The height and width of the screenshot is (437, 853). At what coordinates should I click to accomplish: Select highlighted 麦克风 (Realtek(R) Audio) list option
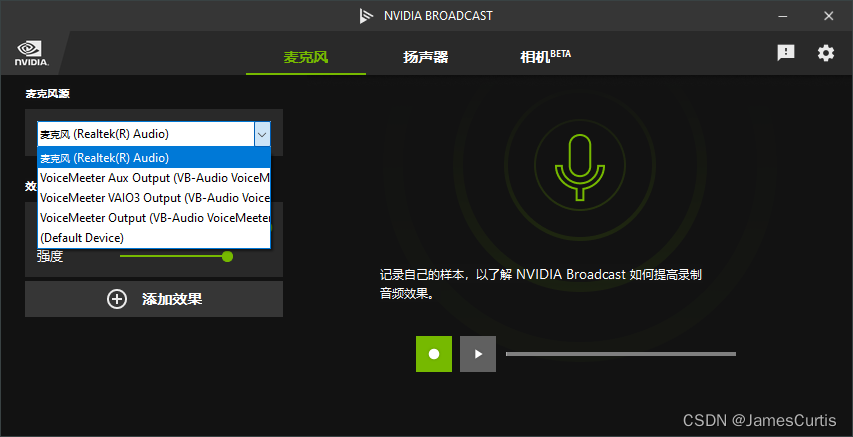(154, 158)
